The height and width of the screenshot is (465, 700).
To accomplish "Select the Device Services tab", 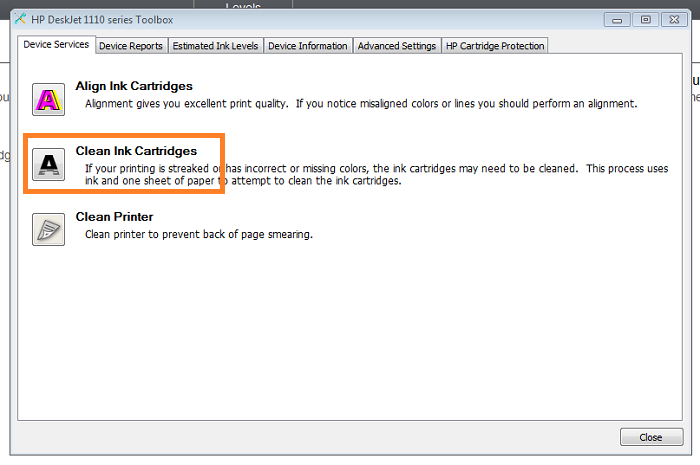I will tap(56, 45).
